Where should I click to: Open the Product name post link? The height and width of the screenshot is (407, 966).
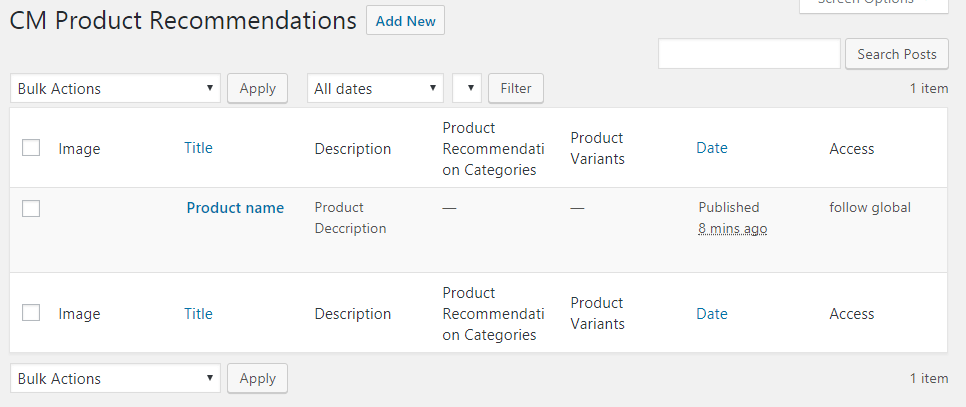pyautogui.click(x=235, y=208)
